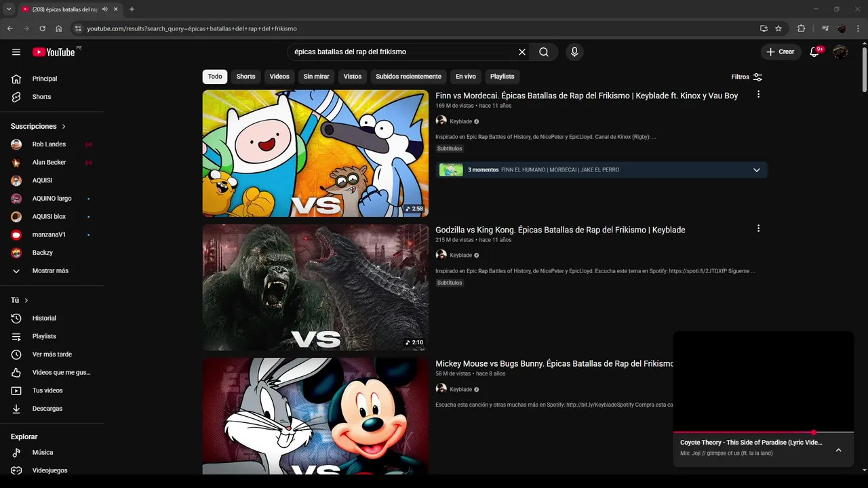Open AQUINO largo subscription channel
Viewport: 868px width, 488px height.
[52, 199]
